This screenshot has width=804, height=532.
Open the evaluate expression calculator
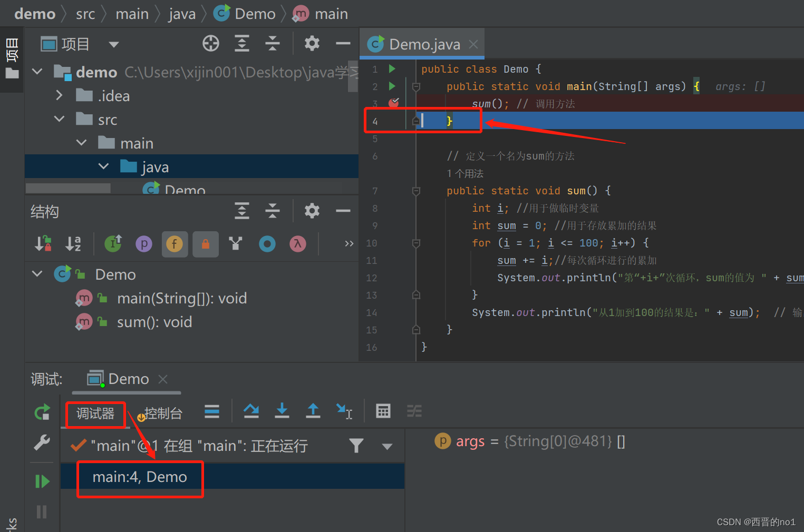383,411
